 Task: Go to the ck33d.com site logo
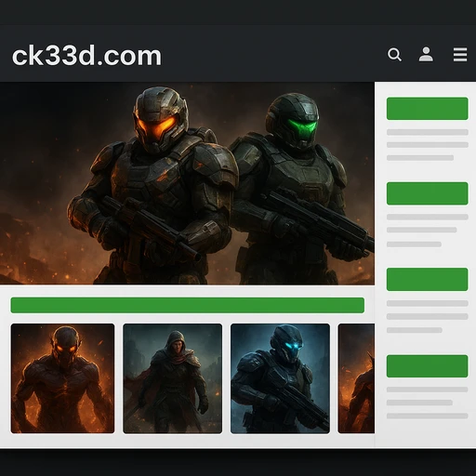point(86,56)
